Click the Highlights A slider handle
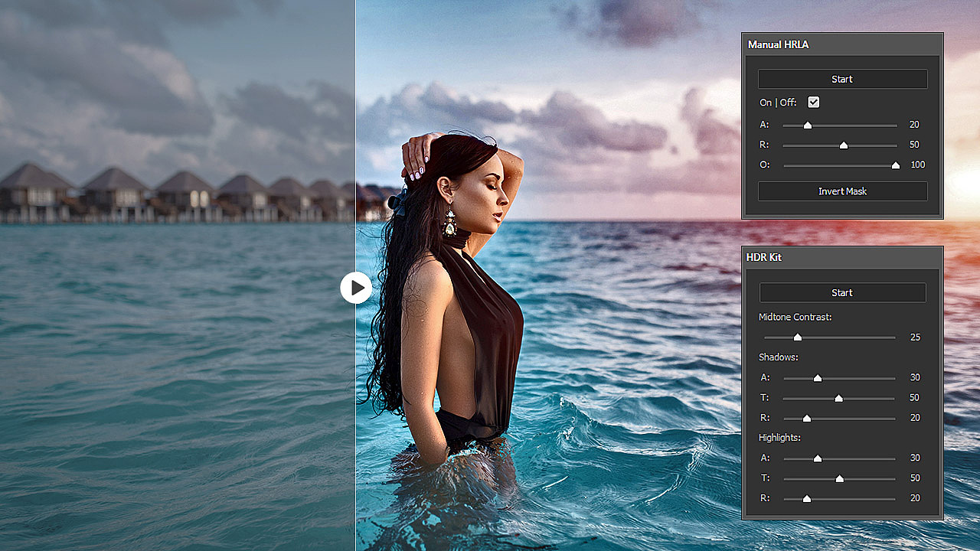Viewport: 980px width, 551px height. click(817, 458)
